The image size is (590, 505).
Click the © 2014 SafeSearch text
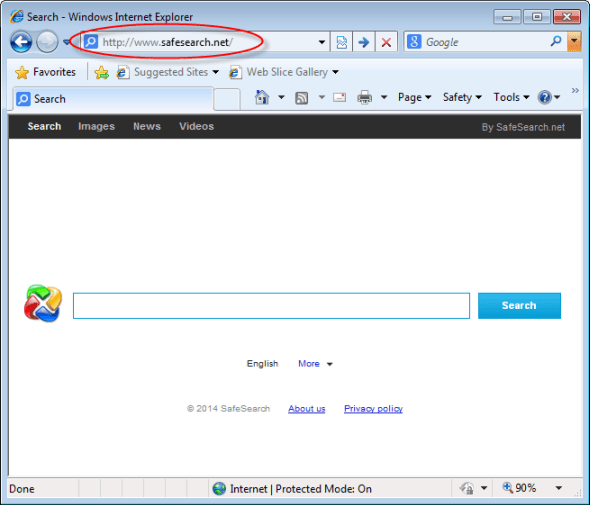pyautogui.click(x=228, y=409)
